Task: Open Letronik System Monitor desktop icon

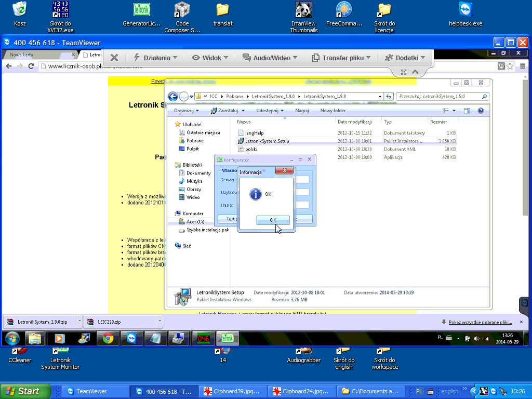Action: tap(60, 358)
